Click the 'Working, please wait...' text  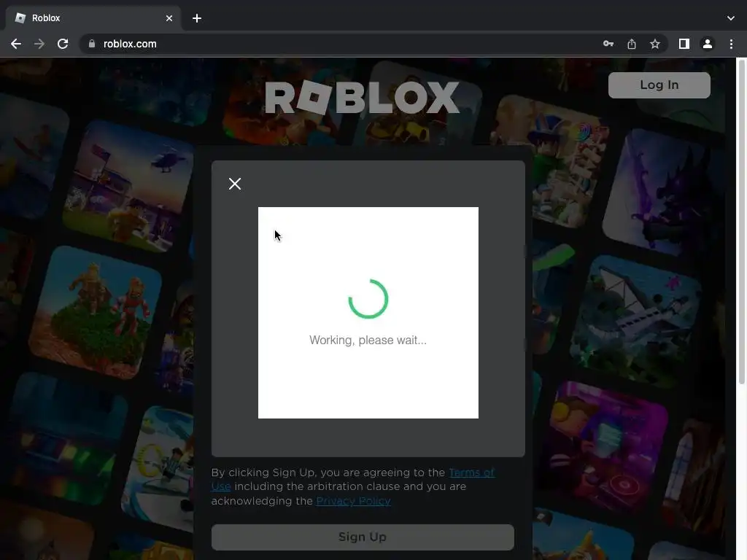tap(368, 340)
